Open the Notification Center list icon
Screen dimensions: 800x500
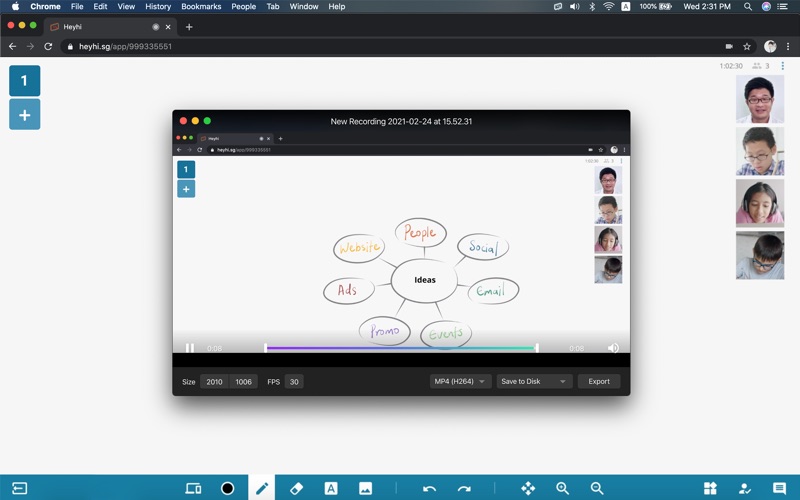[782, 7]
